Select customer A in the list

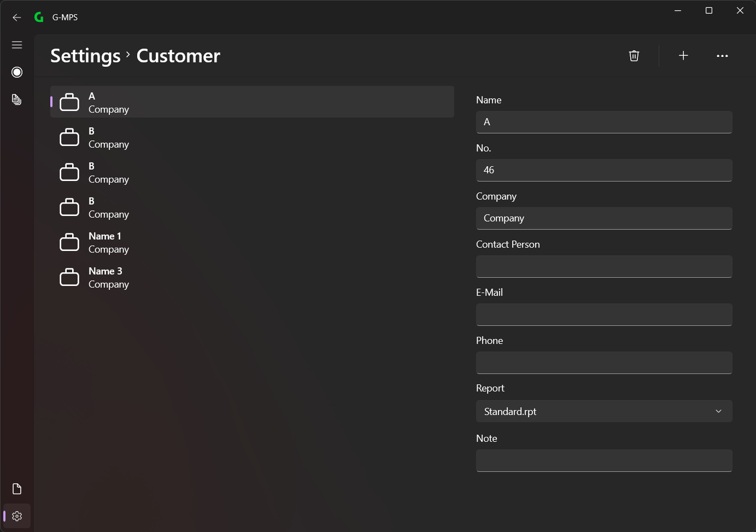coord(252,102)
